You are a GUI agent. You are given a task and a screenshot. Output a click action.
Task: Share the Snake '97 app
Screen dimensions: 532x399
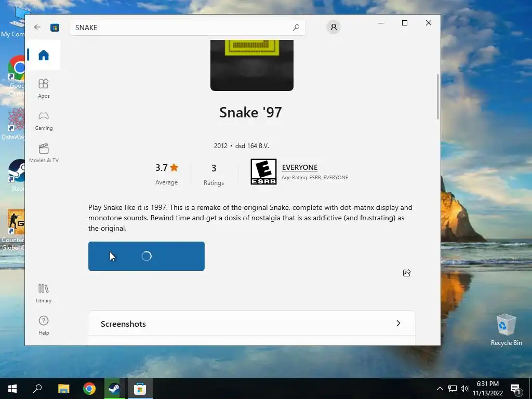pos(407,273)
